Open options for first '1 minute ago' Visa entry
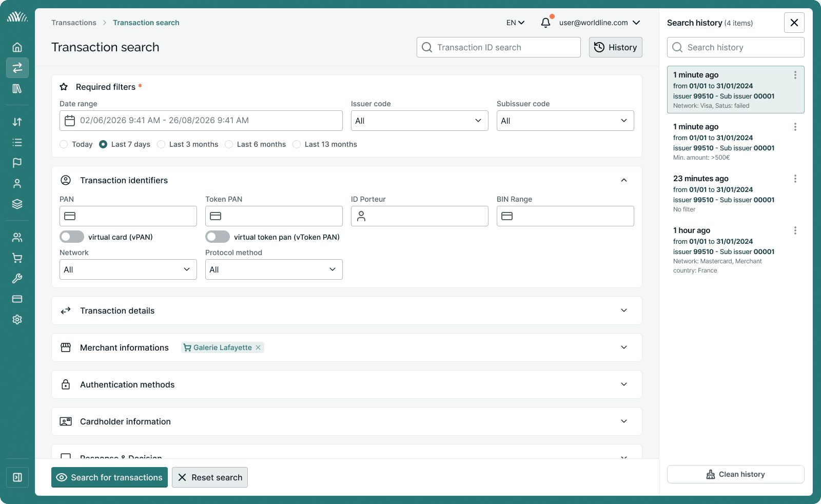Viewport: 821px width, 504px height. pos(795,75)
